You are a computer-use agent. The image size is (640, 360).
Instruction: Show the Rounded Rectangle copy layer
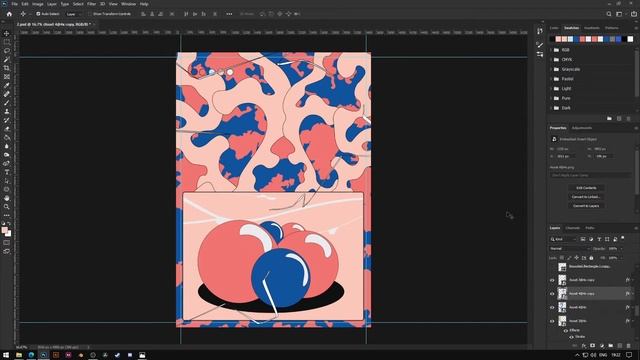(x=552, y=267)
